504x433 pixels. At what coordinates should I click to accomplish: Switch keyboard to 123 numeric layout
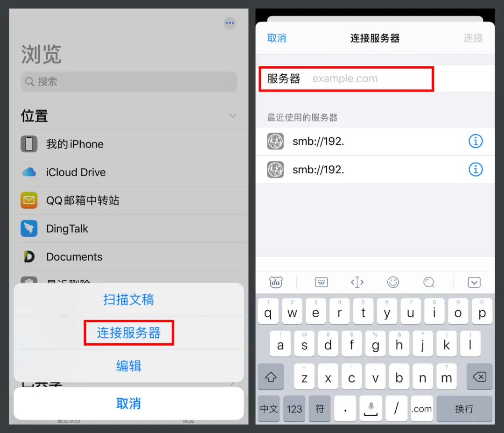tap(294, 409)
